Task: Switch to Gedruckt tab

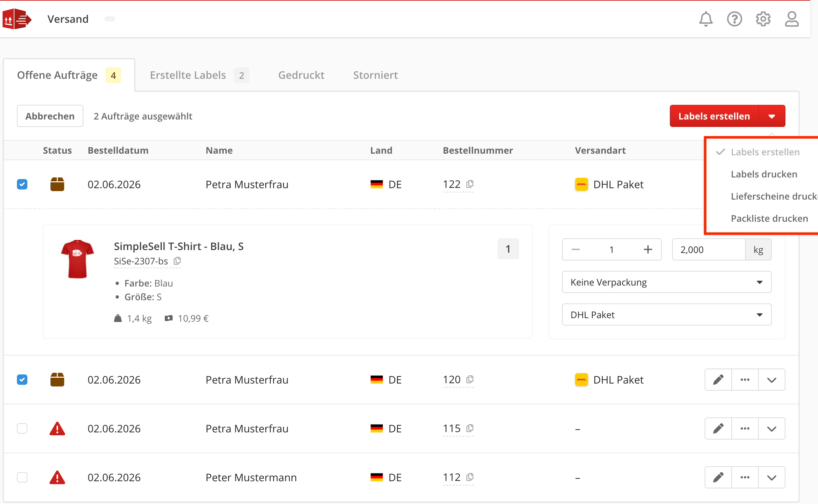Action: pyautogui.click(x=301, y=75)
